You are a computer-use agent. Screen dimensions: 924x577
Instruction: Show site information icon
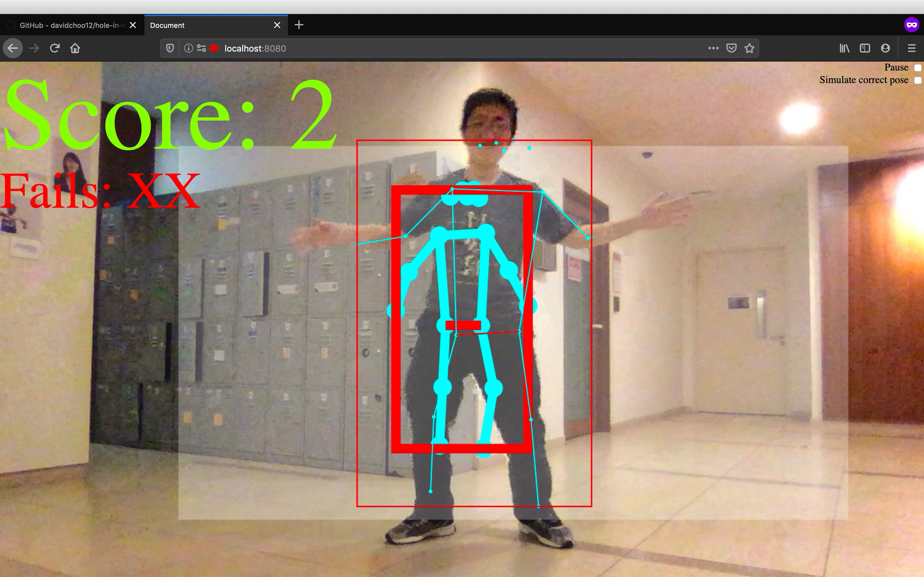pyautogui.click(x=188, y=48)
